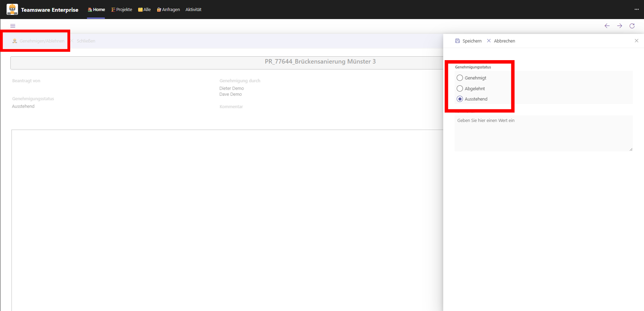Open the Projekte tab
Screen dimensions: 644x311
click(x=122, y=10)
